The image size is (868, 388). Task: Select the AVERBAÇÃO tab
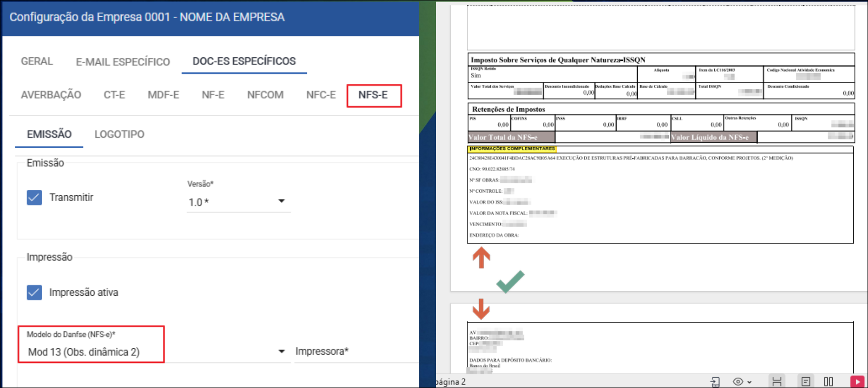point(51,95)
